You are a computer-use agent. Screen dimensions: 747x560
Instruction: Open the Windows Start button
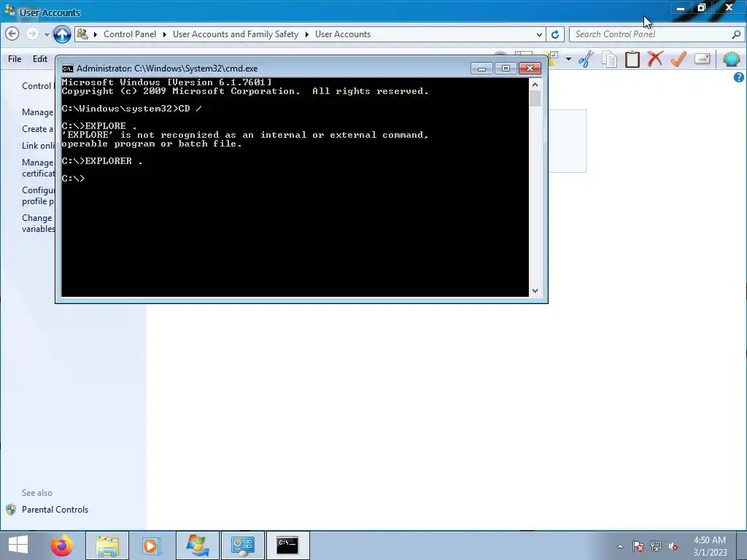click(18, 545)
